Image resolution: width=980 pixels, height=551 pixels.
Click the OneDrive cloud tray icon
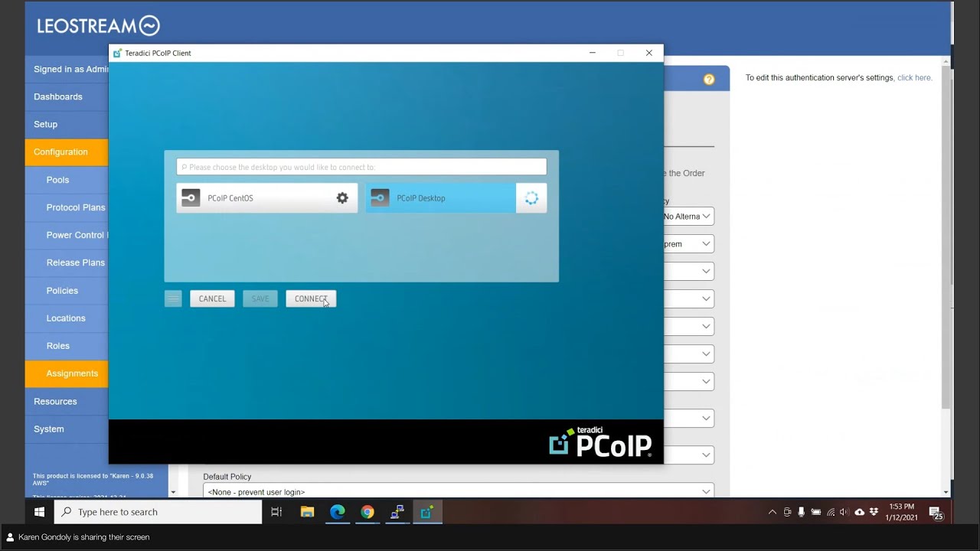point(859,512)
